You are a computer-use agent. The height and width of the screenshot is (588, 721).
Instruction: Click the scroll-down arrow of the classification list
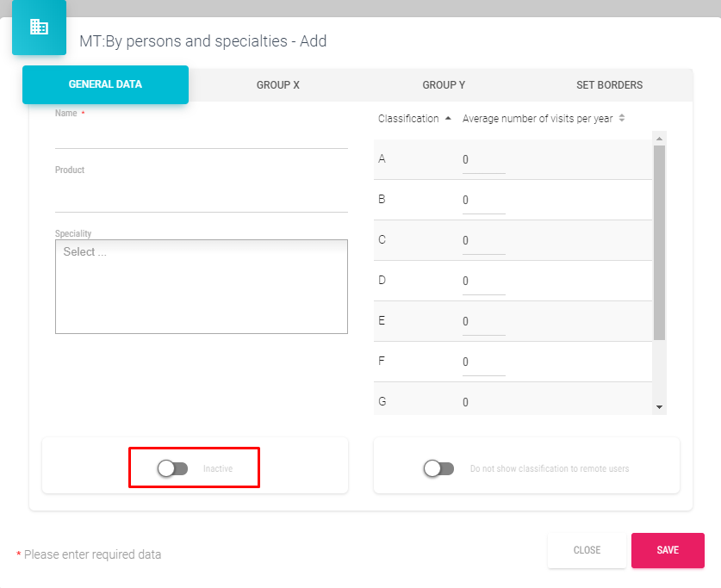[659, 406]
